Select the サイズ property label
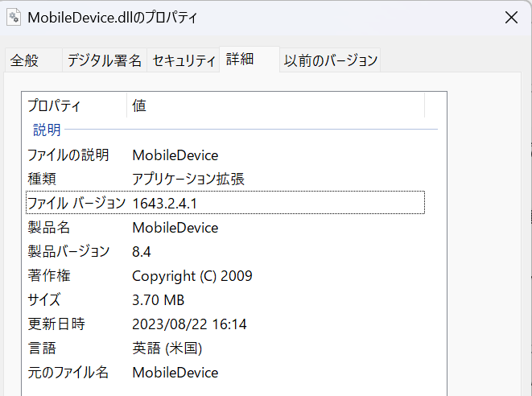Image resolution: width=532 pixels, height=396 pixels. coord(44,299)
